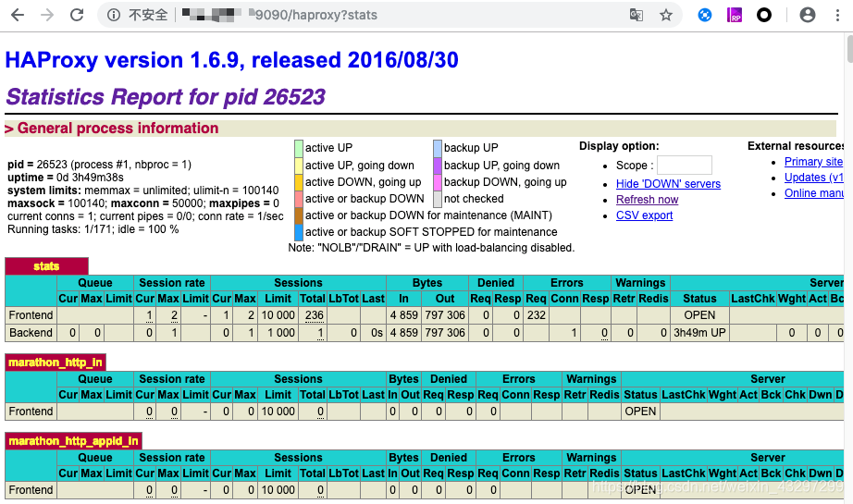This screenshot has width=853, height=504.
Task: Click stats Frontend Bytes Out value 797 306
Action: (x=444, y=315)
